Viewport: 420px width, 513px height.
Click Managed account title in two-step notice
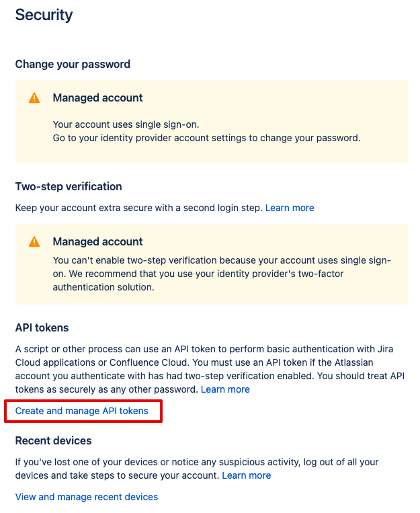(97, 242)
